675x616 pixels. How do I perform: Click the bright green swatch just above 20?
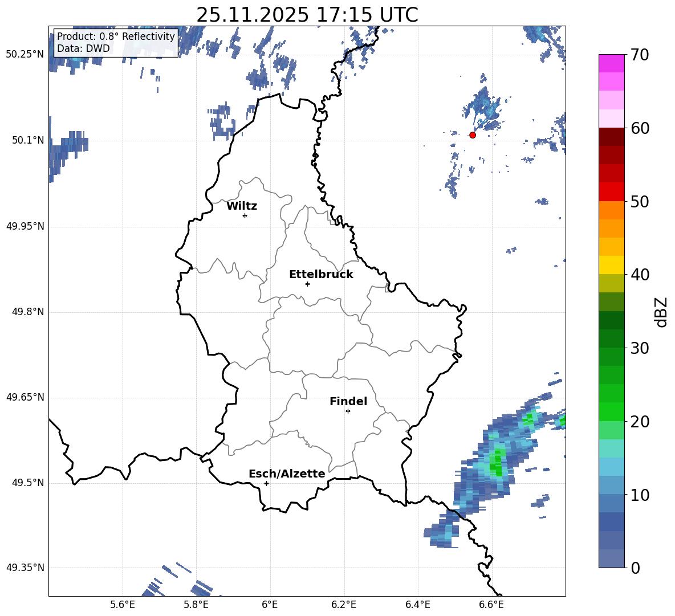tap(611, 411)
